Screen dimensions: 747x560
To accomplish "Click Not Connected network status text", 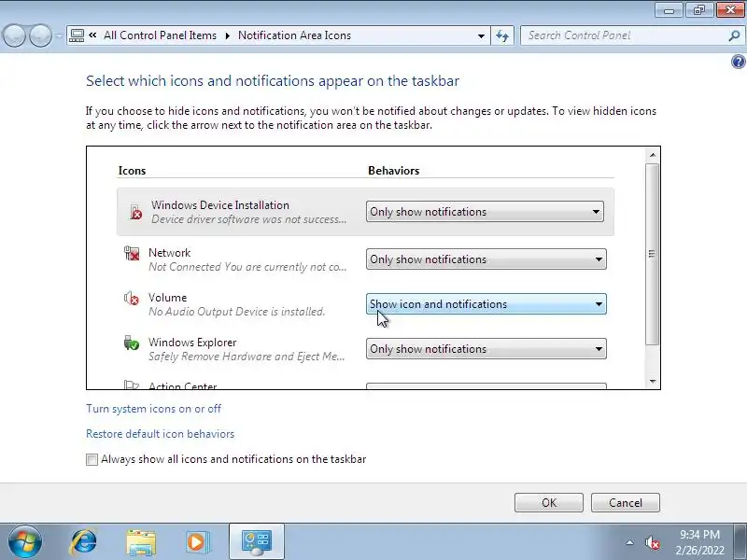I will click(247, 267).
